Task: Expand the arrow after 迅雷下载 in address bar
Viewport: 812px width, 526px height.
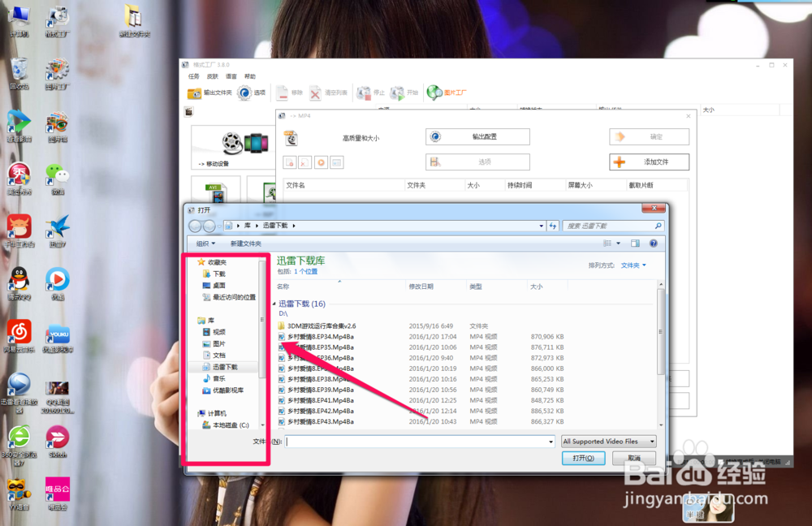Action: pyautogui.click(x=294, y=226)
